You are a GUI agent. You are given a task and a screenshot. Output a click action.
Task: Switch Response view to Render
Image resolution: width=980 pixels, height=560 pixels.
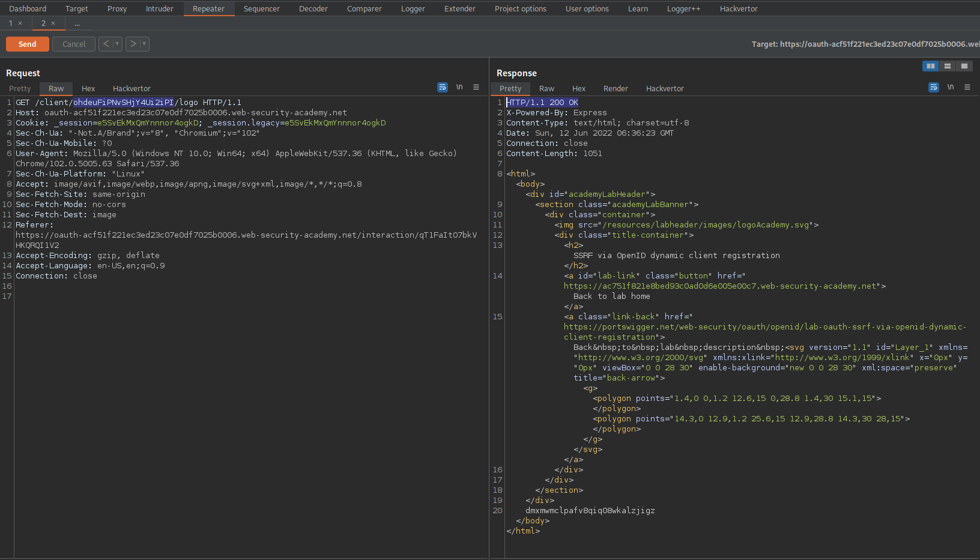[x=616, y=88]
